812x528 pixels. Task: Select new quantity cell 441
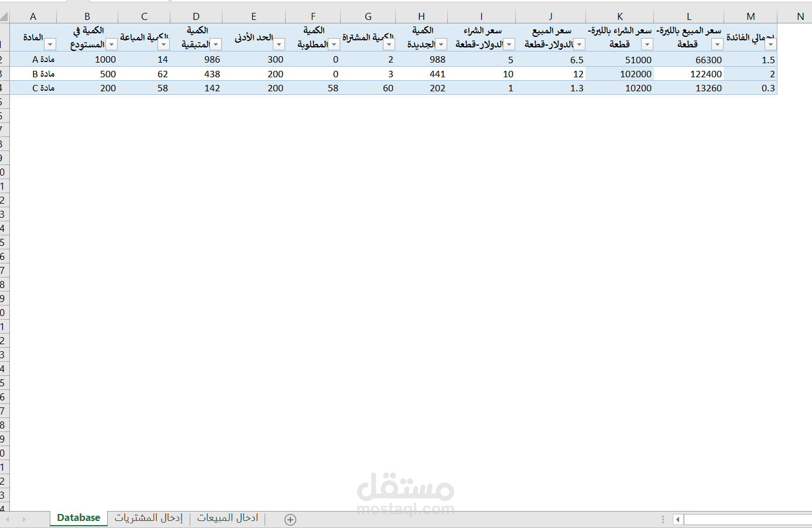422,74
